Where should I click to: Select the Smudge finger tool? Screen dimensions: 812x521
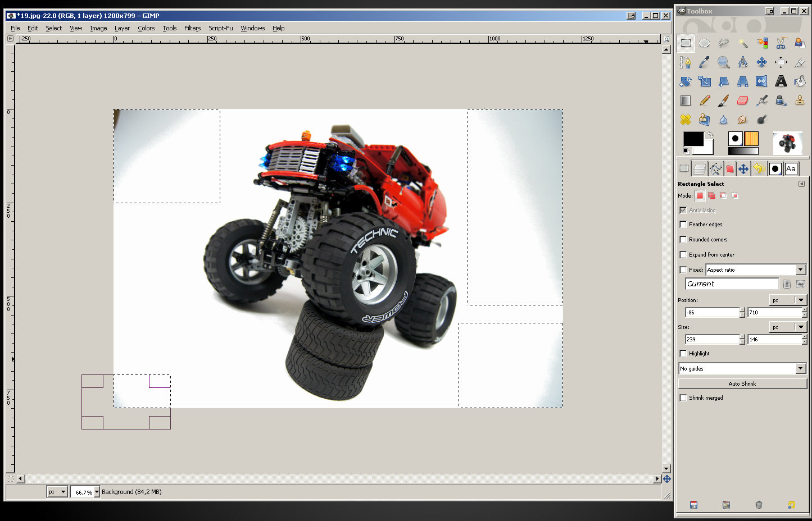[x=743, y=120]
